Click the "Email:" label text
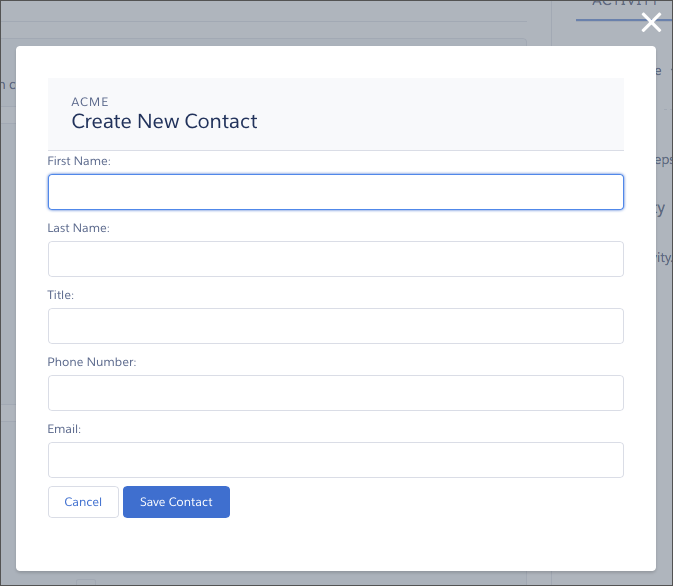The height and width of the screenshot is (586, 673). pyautogui.click(x=64, y=429)
